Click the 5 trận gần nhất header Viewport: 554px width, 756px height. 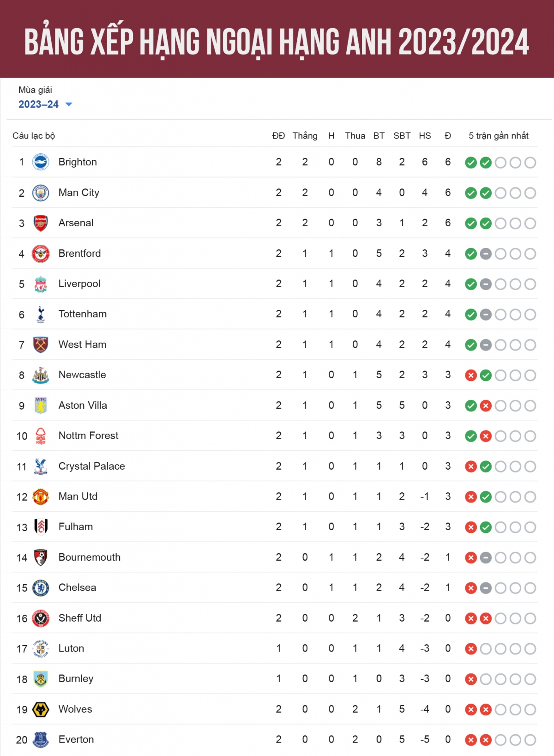click(x=499, y=136)
